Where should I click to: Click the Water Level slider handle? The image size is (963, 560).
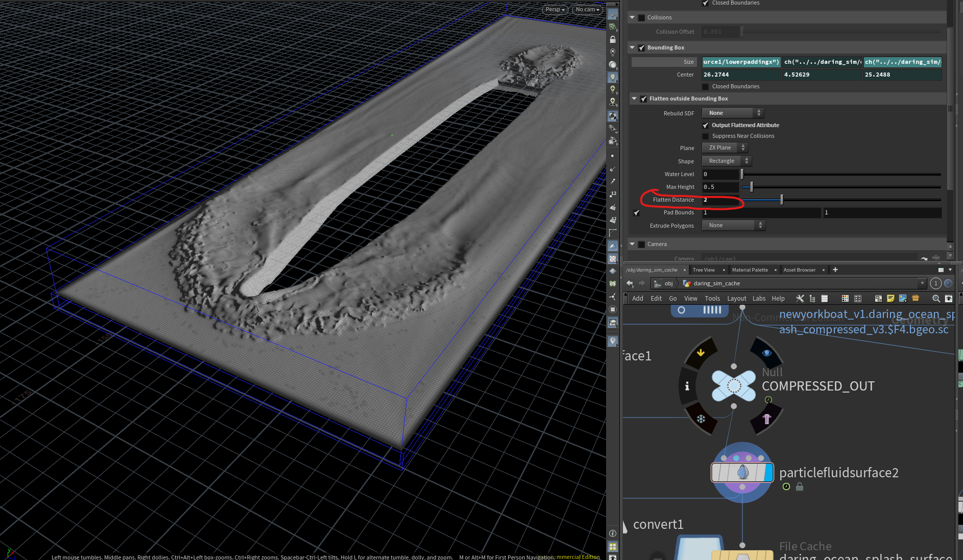742,174
